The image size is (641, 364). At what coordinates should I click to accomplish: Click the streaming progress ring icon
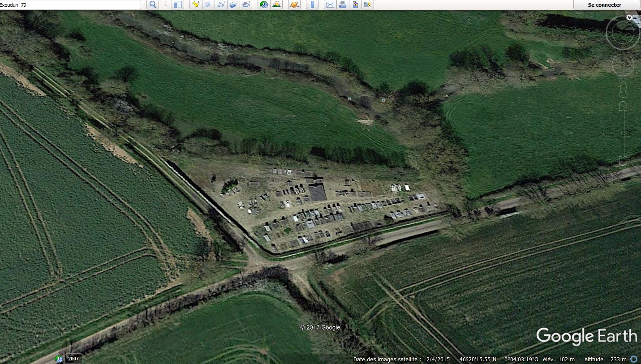click(634, 359)
